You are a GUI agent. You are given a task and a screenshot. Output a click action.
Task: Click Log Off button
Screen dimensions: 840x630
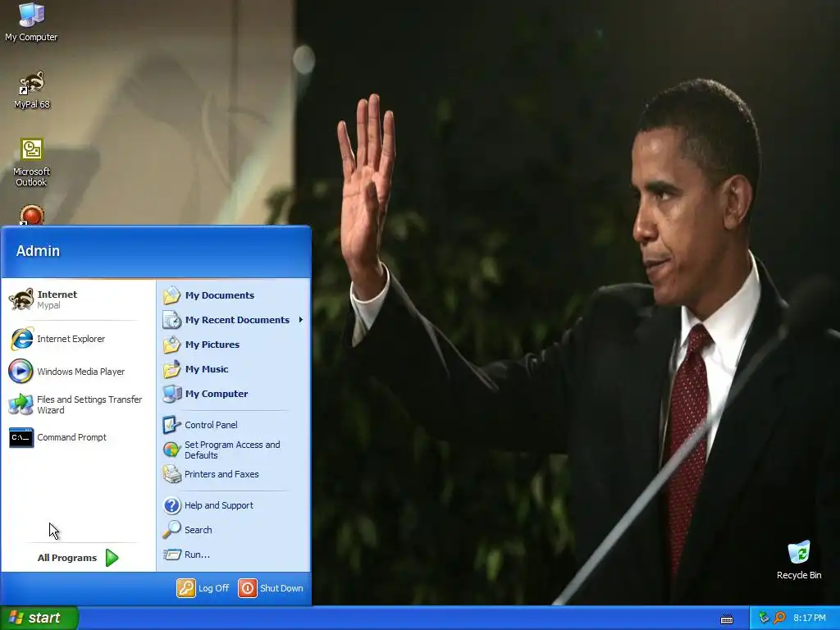[x=203, y=588]
